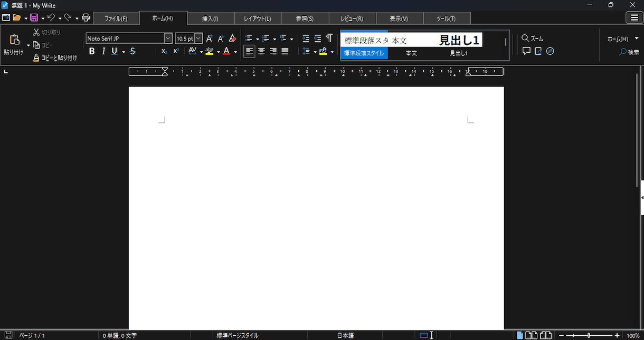Switch to the レイアウト(L) tab
Image resolution: width=644 pixels, height=340 pixels.
(258, 18)
